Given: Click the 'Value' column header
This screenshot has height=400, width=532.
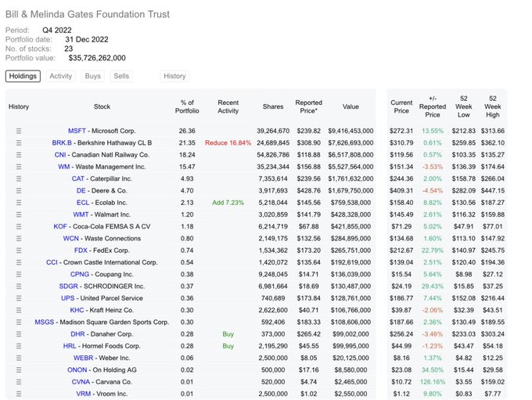Looking at the screenshot, I should pos(350,106).
